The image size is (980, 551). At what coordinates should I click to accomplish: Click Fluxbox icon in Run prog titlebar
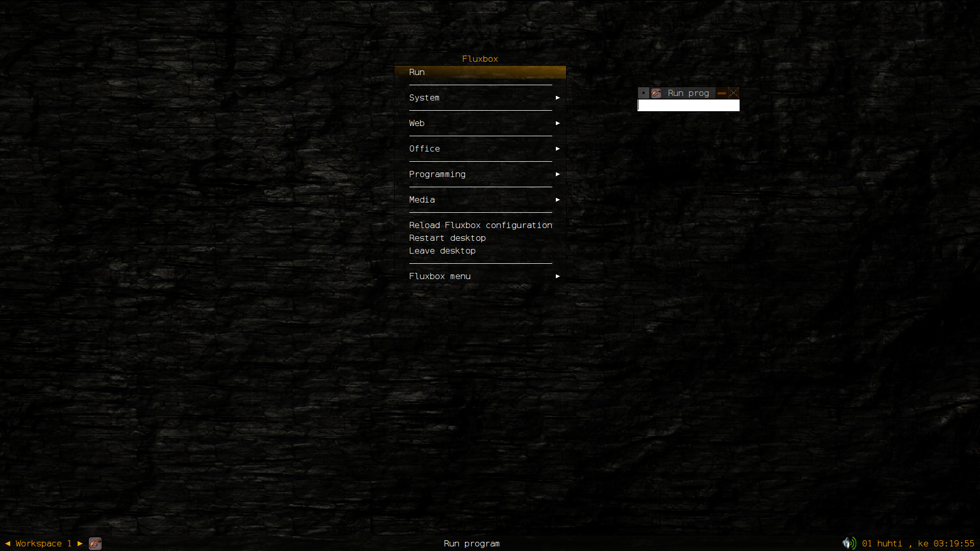tap(656, 93)
